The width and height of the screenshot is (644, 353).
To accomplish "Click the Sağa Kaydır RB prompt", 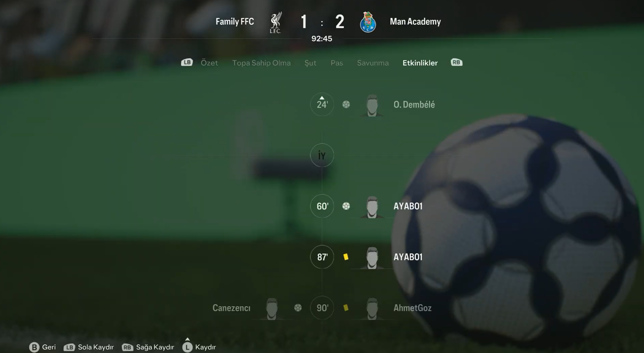I will click(148, 347).
